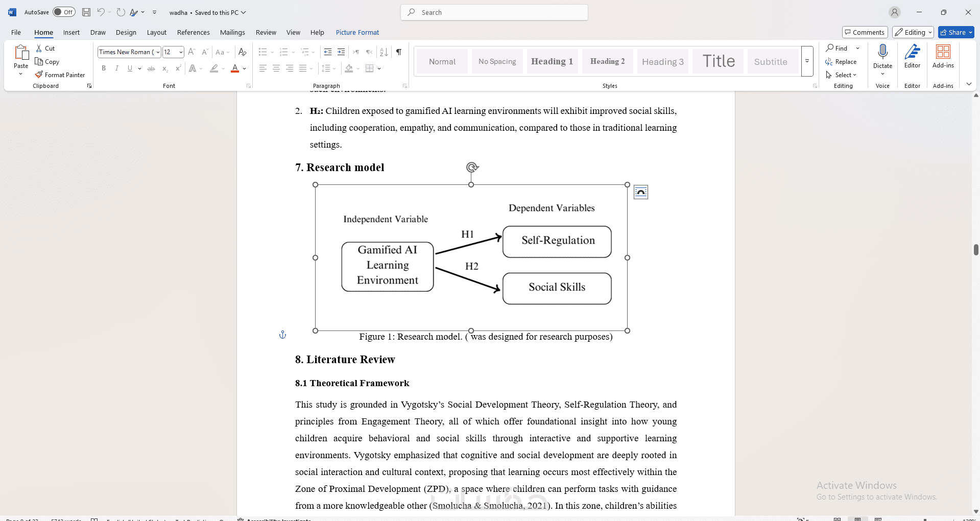This screenshot has width=980, height=521.
Task: Switch to the Insert tab
Action: (71, 32)
